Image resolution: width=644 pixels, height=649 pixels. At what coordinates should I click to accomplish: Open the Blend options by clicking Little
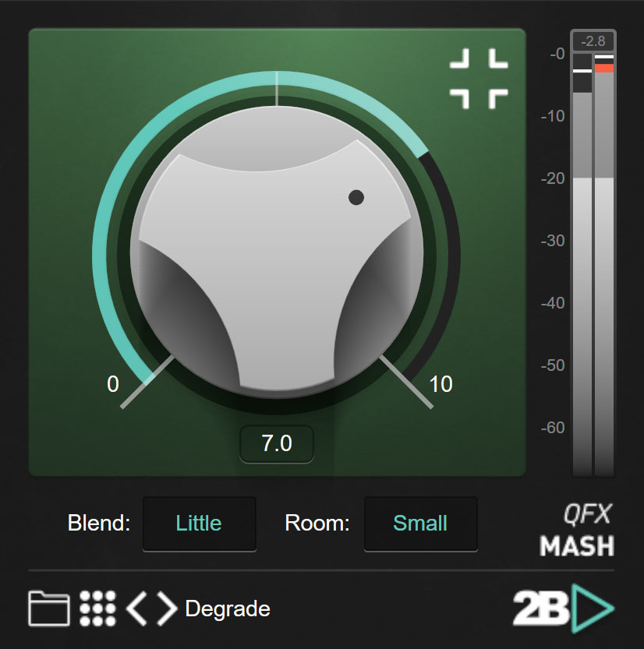pyautogui.click(x=199, y=524)
